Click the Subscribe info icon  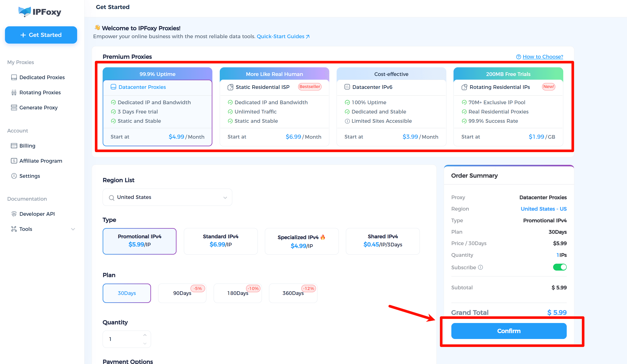point(481,267)
